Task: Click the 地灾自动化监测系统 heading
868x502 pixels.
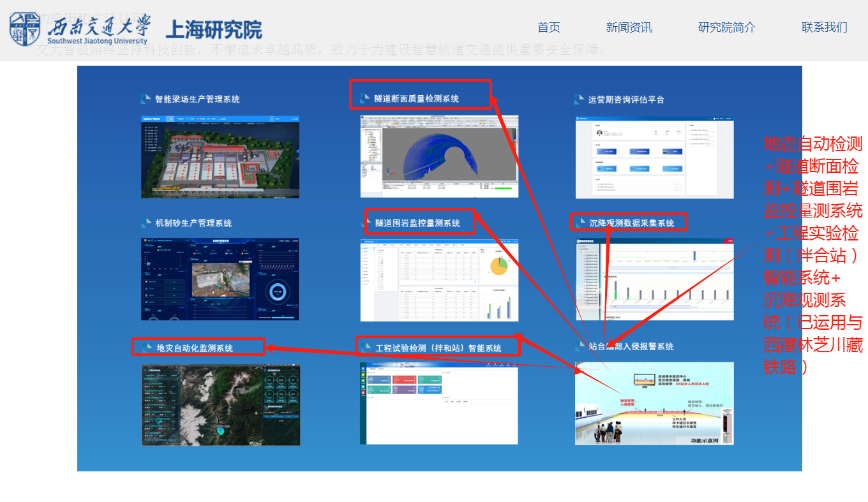Action: click(x=195, y=348)
